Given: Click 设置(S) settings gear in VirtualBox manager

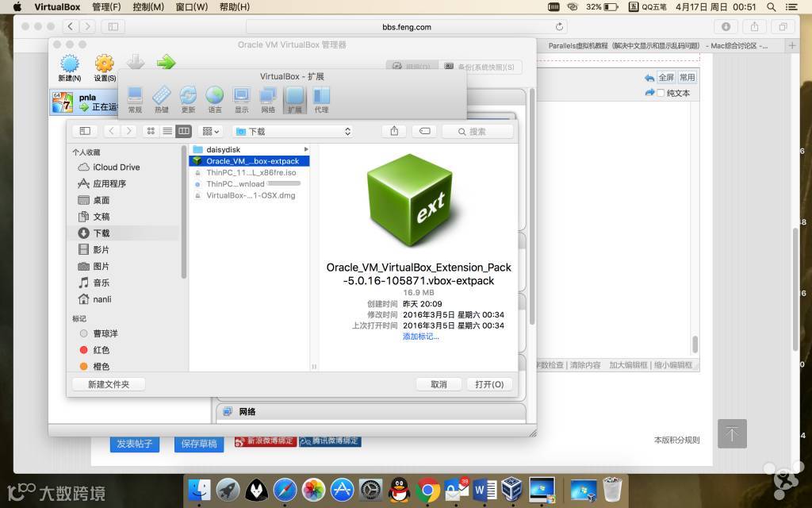Looking at the screenshot, I should coord(105,68).
